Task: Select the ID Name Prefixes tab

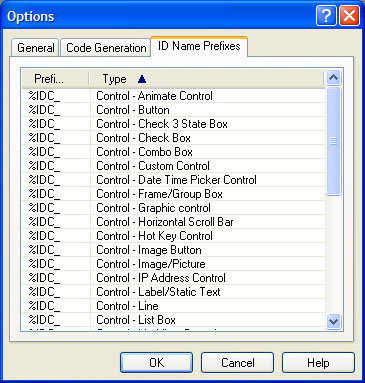Action: [x=199, y=46]
